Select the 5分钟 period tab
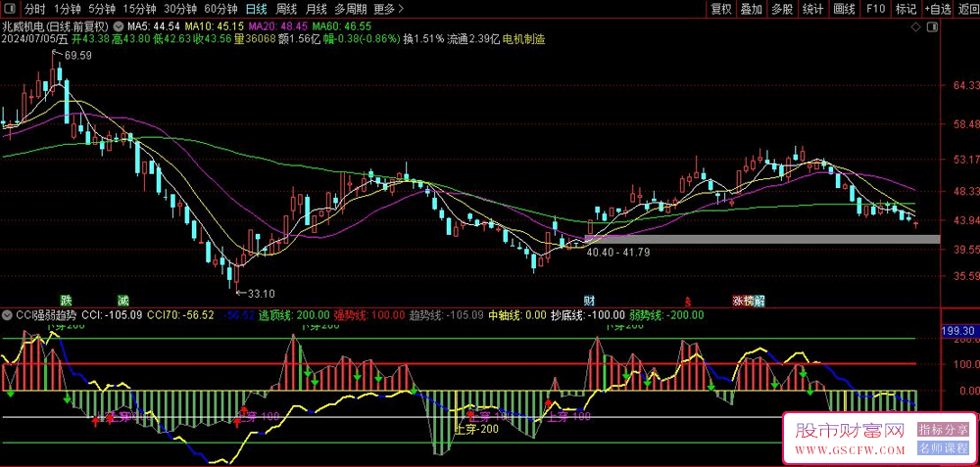This screenshot has width=980, height=467. [x=101, y=9]
